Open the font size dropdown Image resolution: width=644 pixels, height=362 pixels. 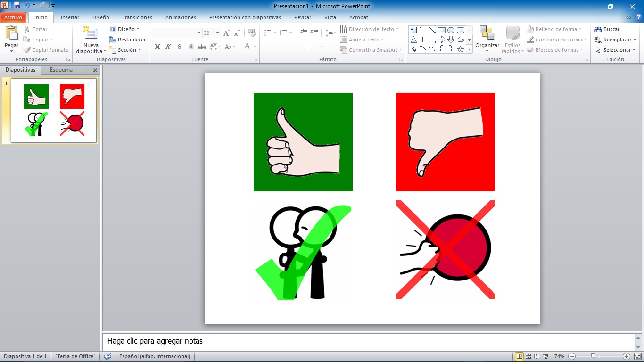tap(217, 33)
